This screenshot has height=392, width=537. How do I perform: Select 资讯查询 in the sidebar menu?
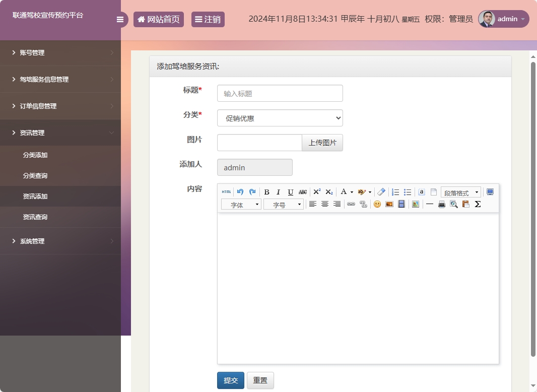click(x=35, y=217)
